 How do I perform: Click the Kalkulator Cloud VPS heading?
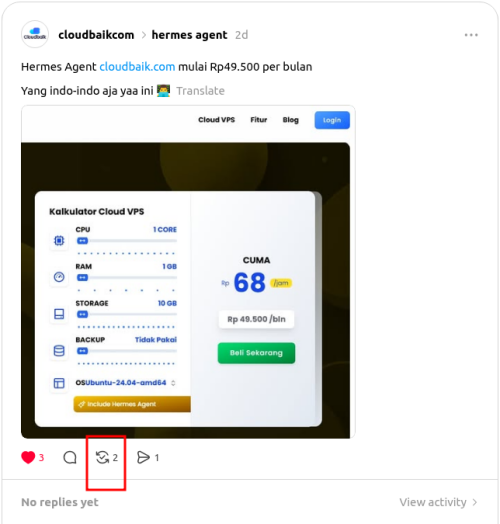[x=97, y=212]
